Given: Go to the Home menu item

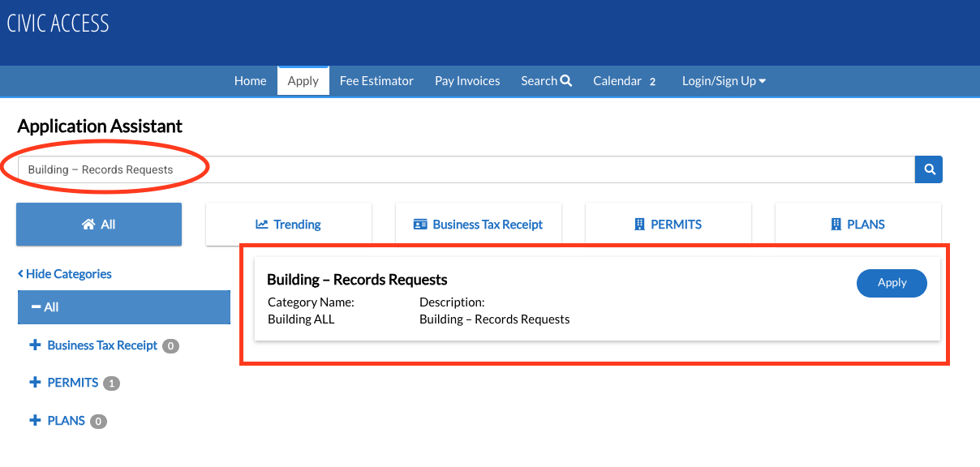Looking at the screenshot, I should coord(250,81).
